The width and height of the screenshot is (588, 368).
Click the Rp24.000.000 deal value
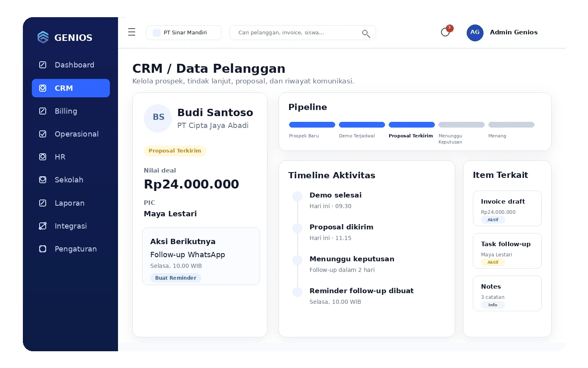pos(192,184)
